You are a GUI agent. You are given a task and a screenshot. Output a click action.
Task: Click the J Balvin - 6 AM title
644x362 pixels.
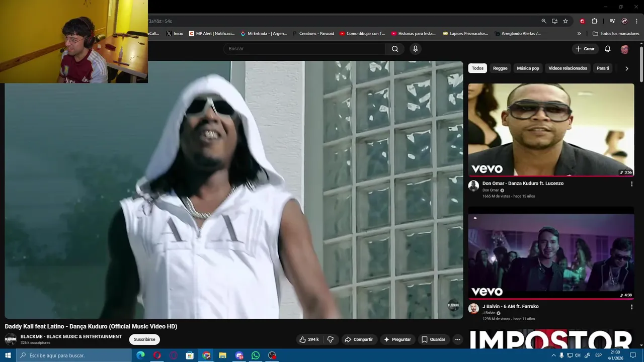[x=510, y=307]
